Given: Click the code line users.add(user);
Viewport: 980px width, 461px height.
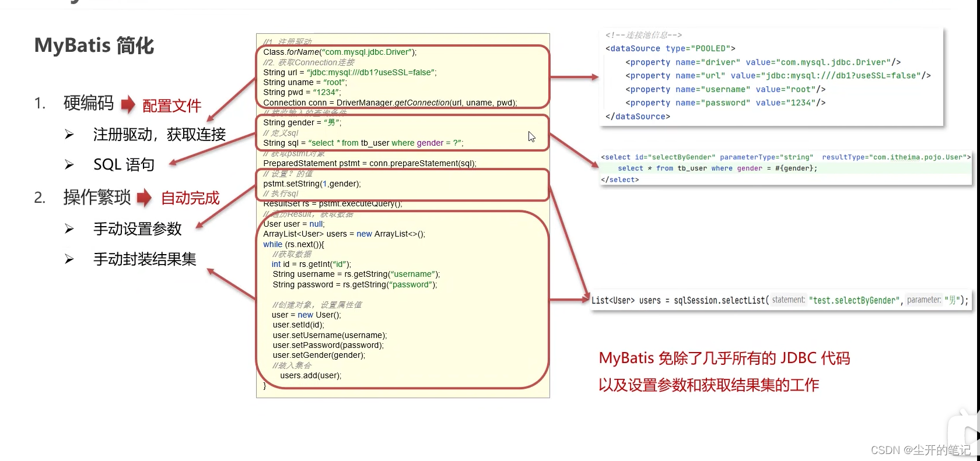Looking at the screenshot, I should click(x=310, y=375).
